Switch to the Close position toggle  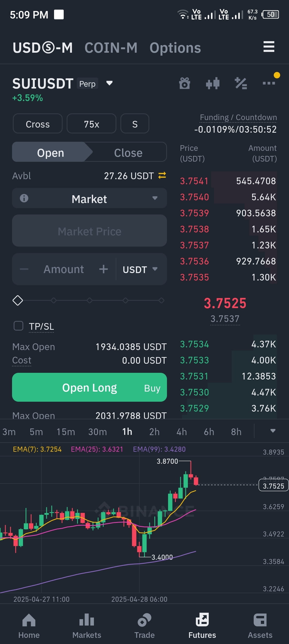pyautogui.click(x=128, y=153)
